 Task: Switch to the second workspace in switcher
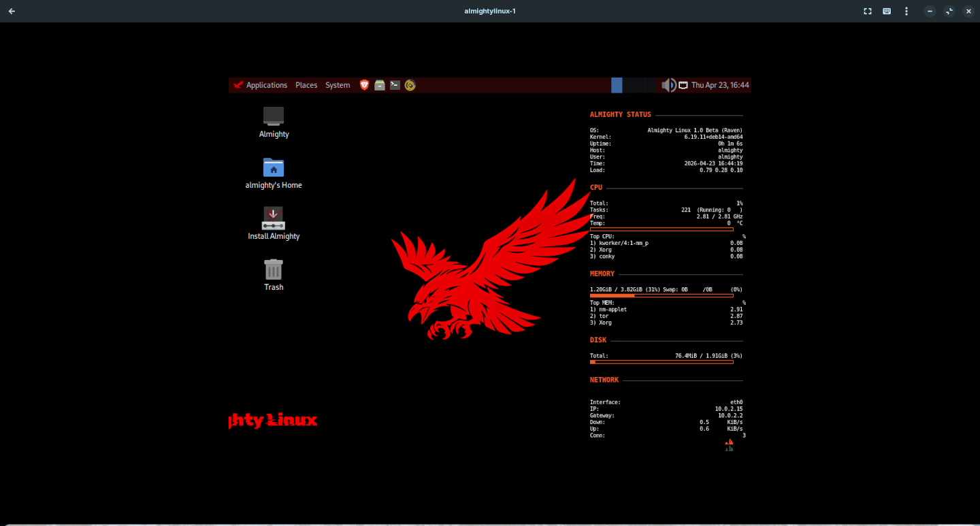click(629, 85)
